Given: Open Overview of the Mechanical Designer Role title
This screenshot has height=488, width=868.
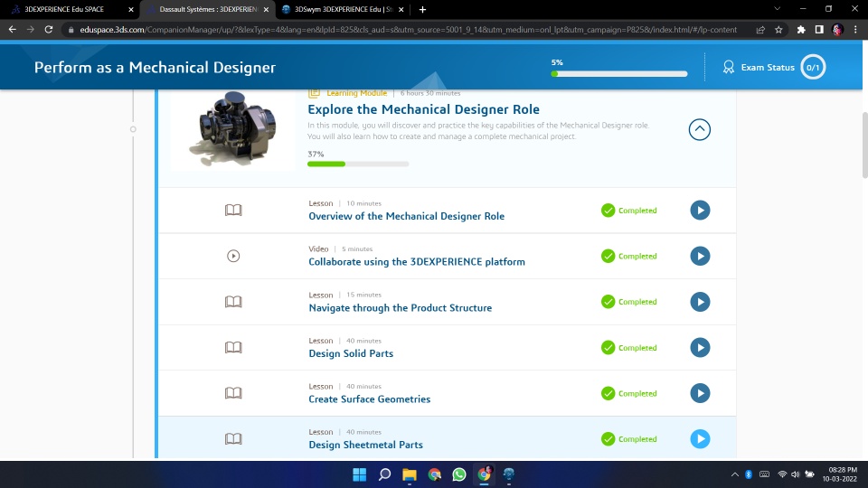Looking at the screenshot, I should click(406, 216).
